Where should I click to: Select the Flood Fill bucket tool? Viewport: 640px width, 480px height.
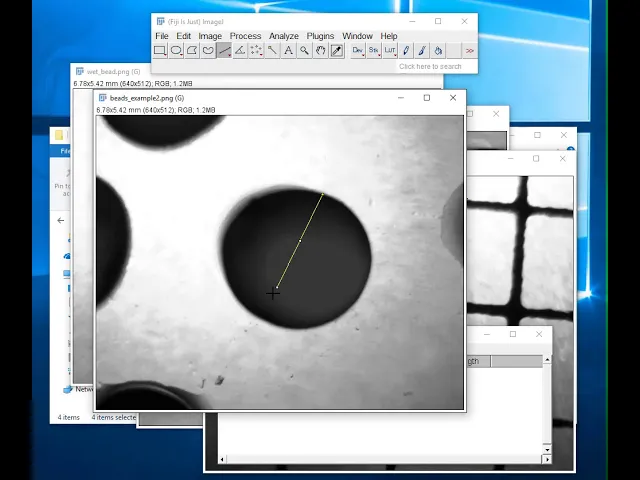point(438,51)
